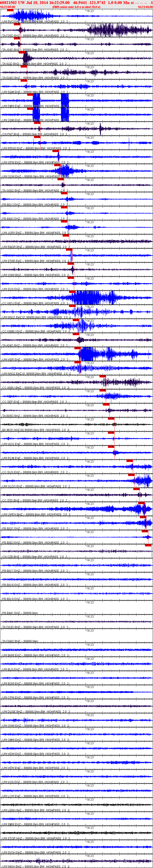This screenshot has width=153, height=868.
Task: Click start time label 16:22:09.00
Action: click(x=8, y=7)
